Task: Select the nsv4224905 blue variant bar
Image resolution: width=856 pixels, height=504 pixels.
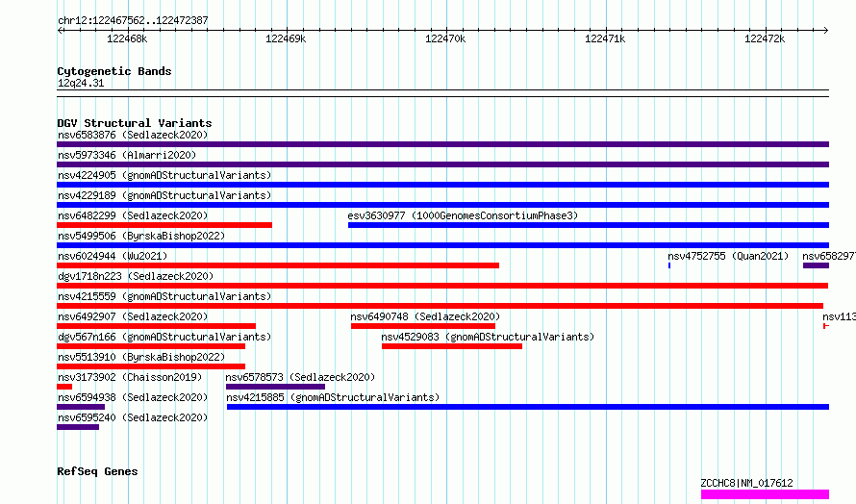Action: tap(442, 185)
